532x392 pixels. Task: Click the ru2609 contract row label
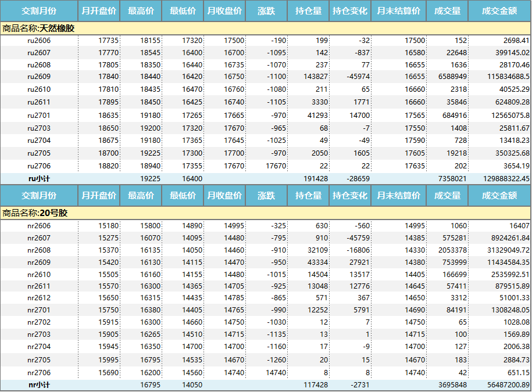point(39,77)
